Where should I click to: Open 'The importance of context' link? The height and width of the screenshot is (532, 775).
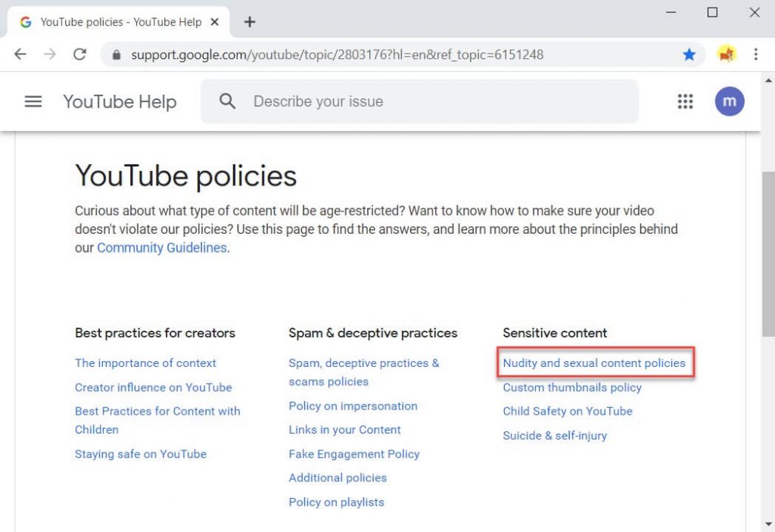click(145, 363)
